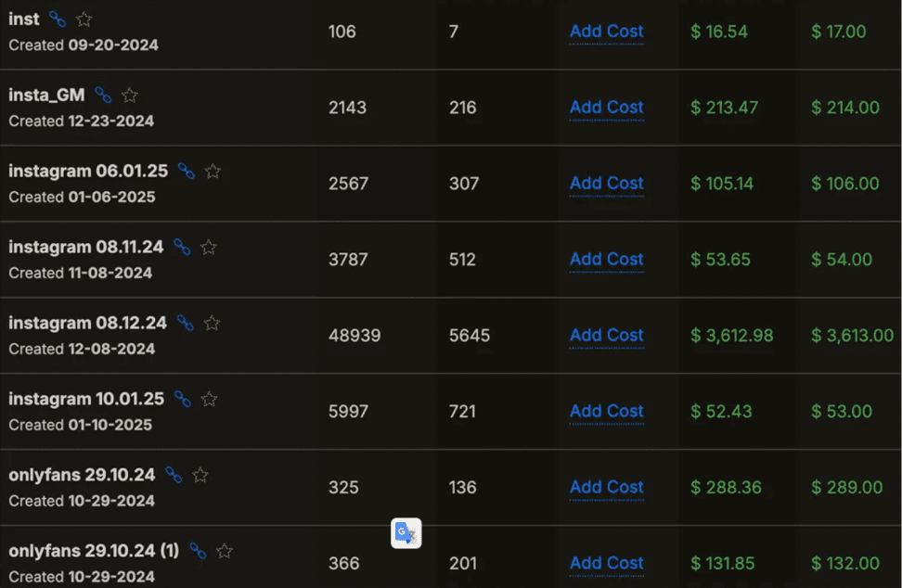The width and height of the screenshot is (902, 588).
Task: Select the Created 11-08-2024 date
Action: [80, 273]
